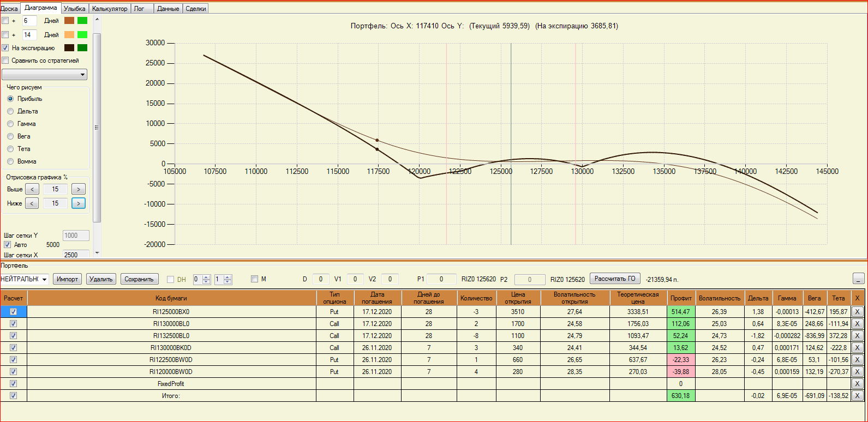
Task: Click the X button in the FixedProfit row
Action: 857,384
